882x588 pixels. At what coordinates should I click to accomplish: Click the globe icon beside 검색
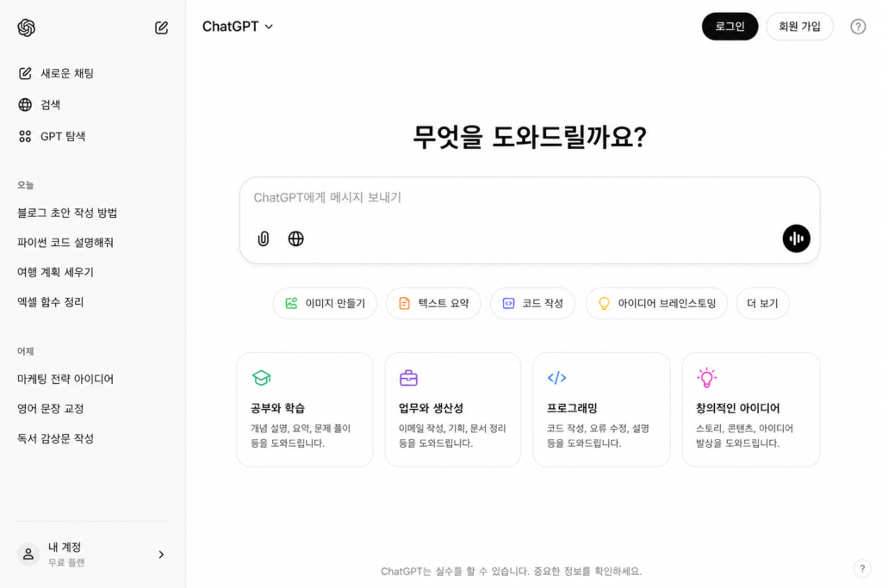[25, 104]
